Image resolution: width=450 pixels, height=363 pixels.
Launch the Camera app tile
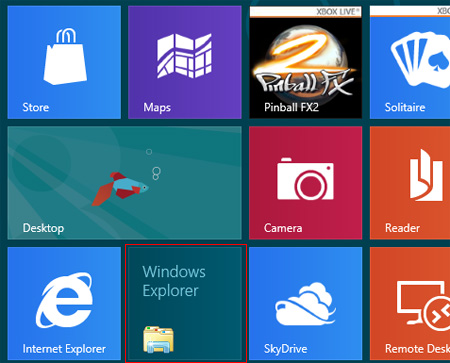(306, 183)
